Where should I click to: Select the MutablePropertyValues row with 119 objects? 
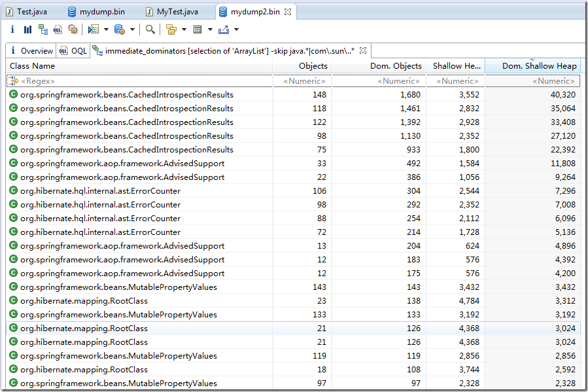(x=293, y=355)
